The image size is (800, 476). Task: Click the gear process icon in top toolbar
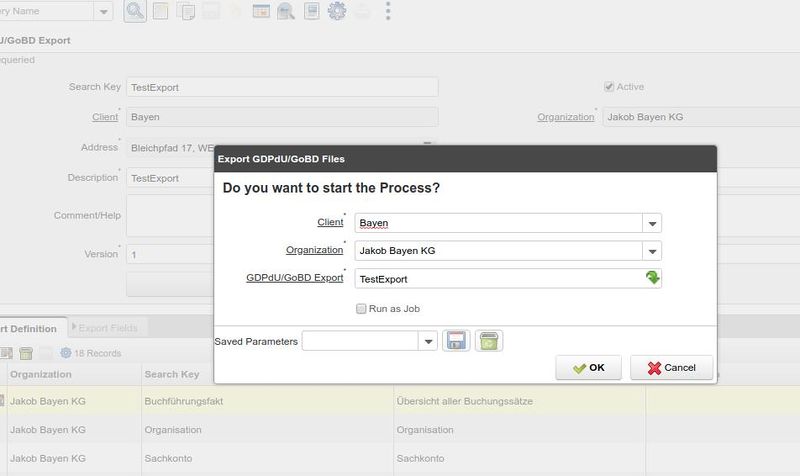[337, 12]
